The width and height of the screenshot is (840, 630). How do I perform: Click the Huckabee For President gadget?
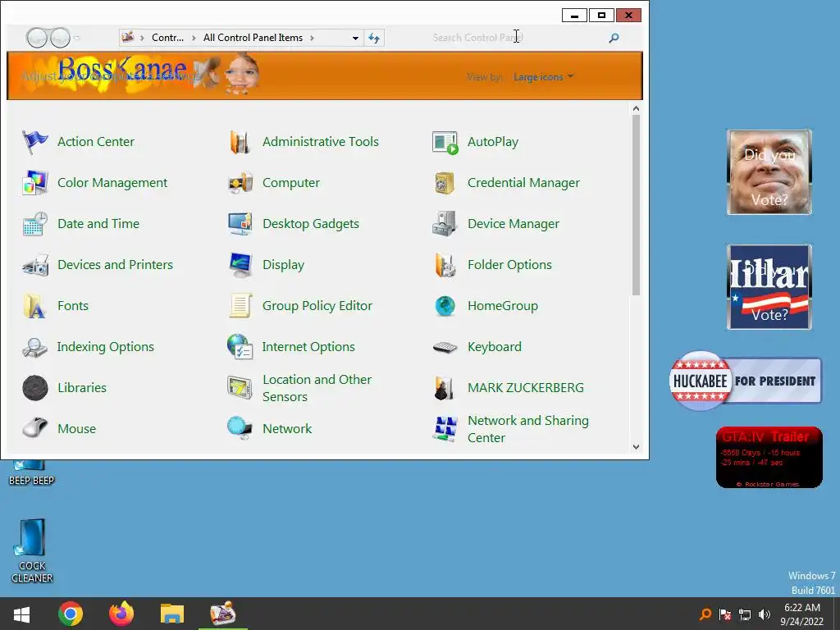(x=745, y=381)
